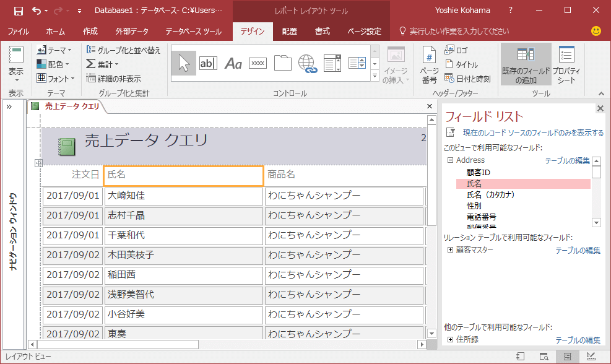The image size is (611, 364).
Task: Toggle 既存のフィールドの追加 field list pane
Action: [x=526, y=65]
